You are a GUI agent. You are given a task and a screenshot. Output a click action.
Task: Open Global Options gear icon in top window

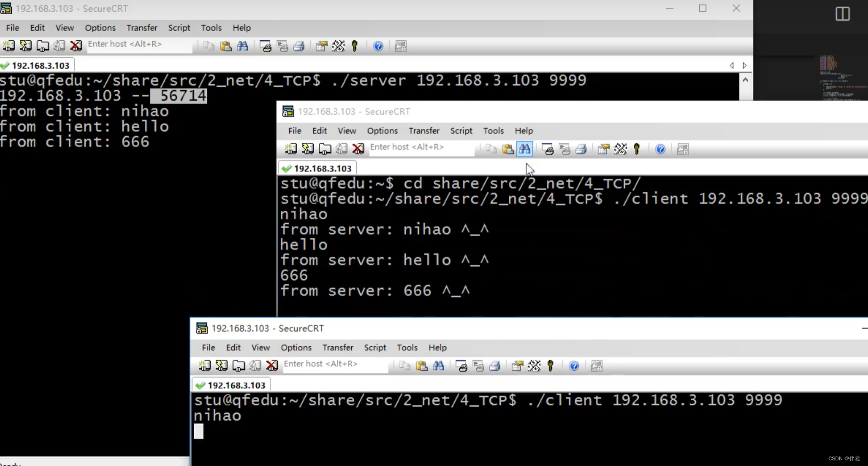[x=339, y=46]
